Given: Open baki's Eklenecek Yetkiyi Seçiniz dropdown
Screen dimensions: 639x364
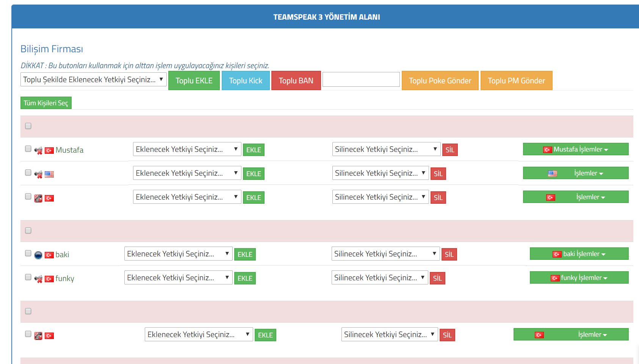Looking at the screenshot, I should [x=179, y=254].
